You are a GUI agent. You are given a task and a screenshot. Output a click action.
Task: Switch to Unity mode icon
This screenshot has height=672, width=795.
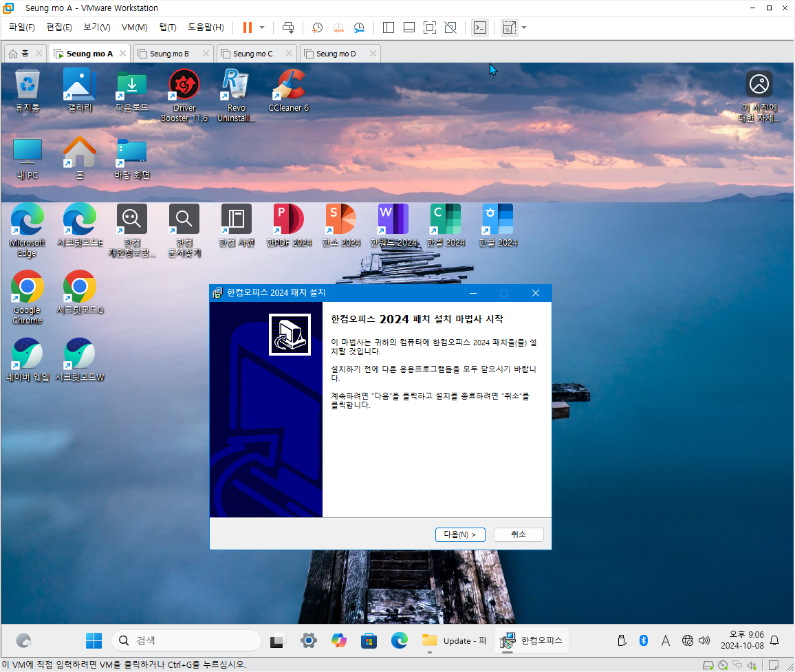pos(450,28)
